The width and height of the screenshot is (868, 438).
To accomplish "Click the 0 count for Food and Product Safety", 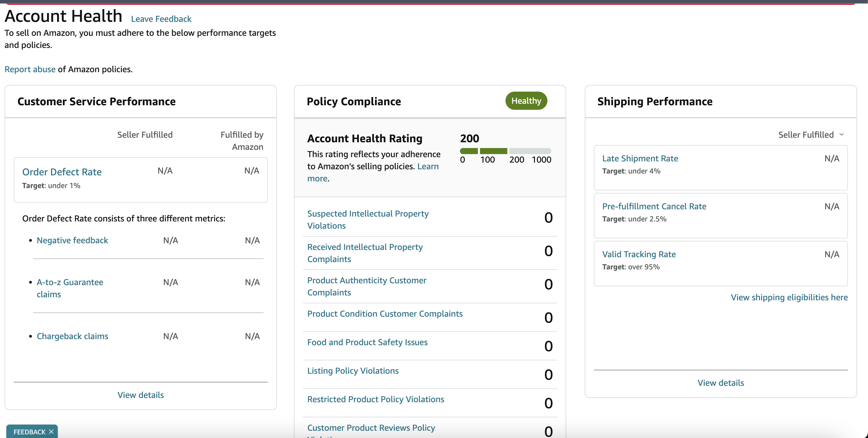I will [548, 346].
